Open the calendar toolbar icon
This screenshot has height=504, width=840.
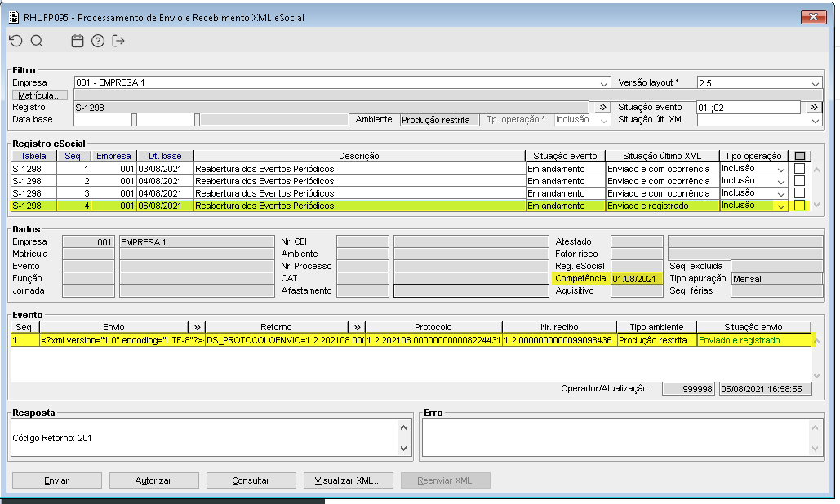coord(78,41)
